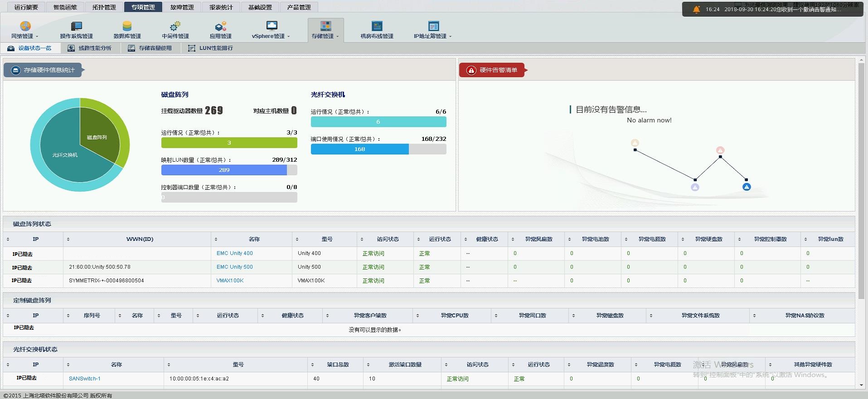Expand the vSphere管理 dropdown arrow
Viewport: 868px width, 399px height.
coord(288,36)
